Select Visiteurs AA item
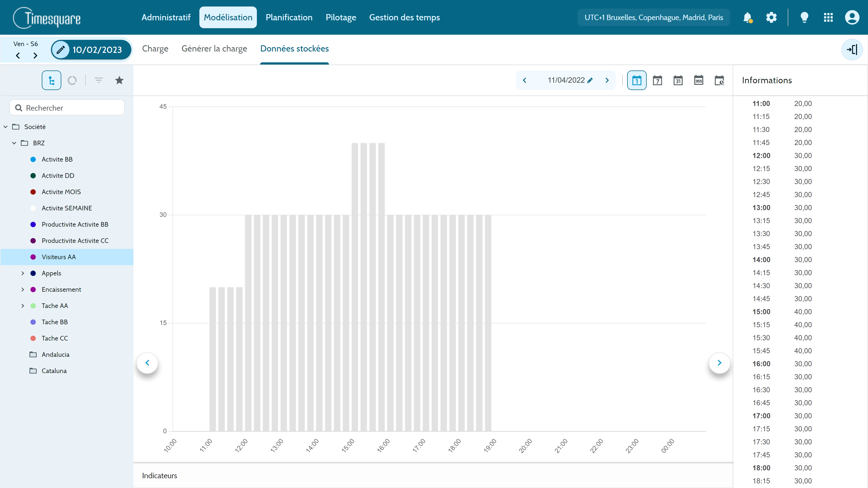The image size is (868, 488). pos(67,257)
